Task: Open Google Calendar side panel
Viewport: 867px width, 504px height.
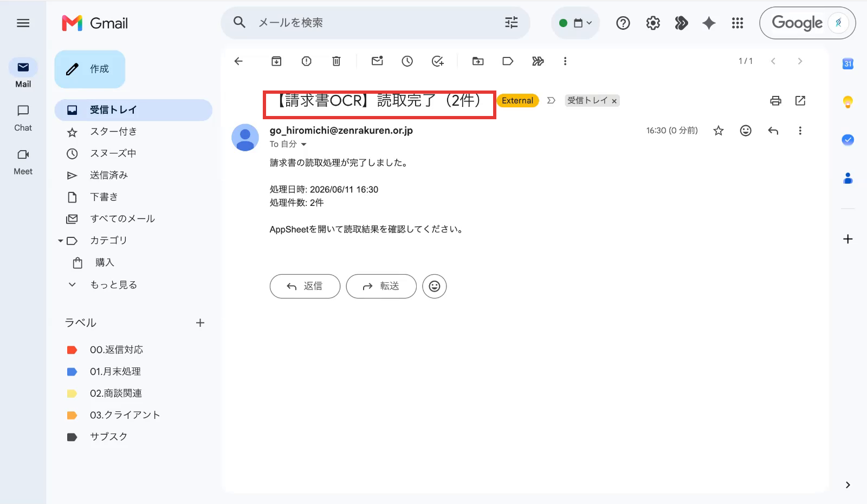Action: [848, 63]
